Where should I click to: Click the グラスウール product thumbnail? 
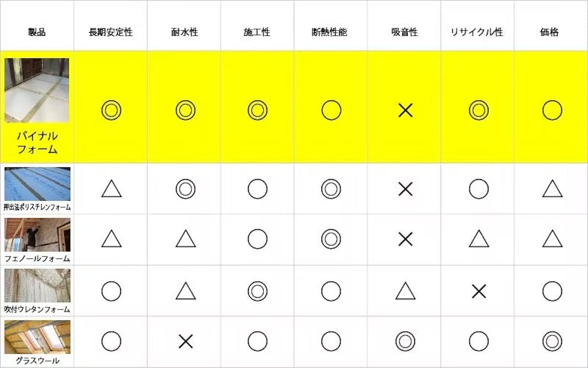click(x=37, y=337)
